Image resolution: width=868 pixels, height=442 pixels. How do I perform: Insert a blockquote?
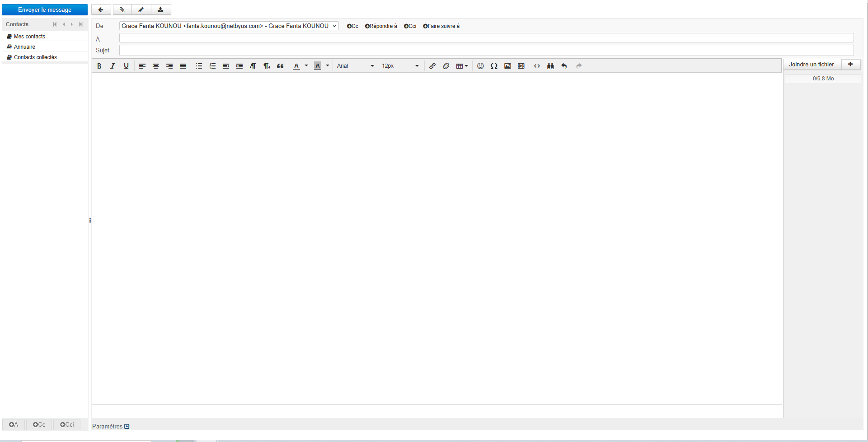(280, 66)
